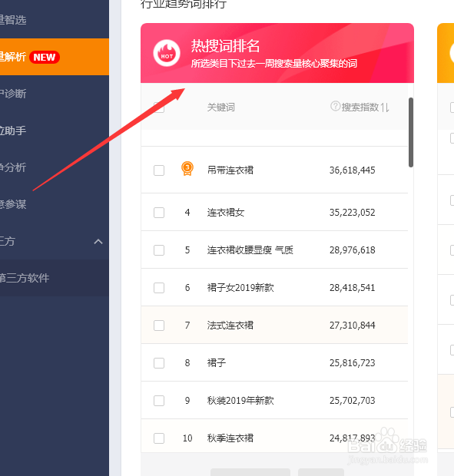The height and width of the screenshot is (476, 454).
Task: Click the HOT flame icon
Action: coord(167,53)
